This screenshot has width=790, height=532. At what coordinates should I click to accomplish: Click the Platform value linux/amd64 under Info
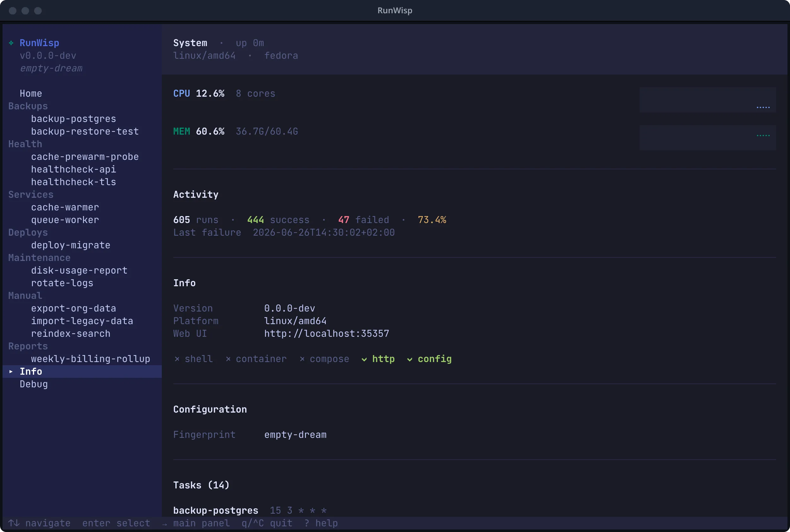tap(295, 321)
